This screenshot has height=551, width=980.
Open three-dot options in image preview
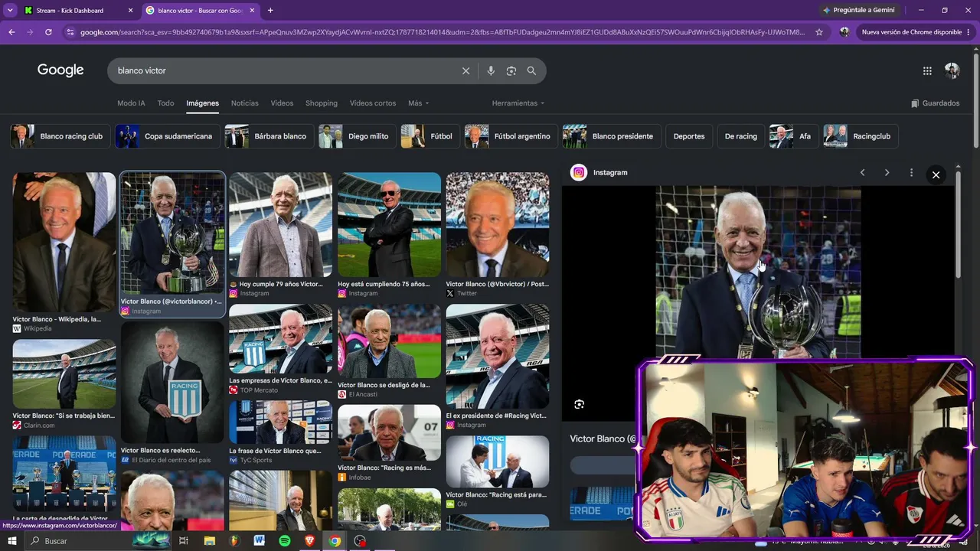911,173
